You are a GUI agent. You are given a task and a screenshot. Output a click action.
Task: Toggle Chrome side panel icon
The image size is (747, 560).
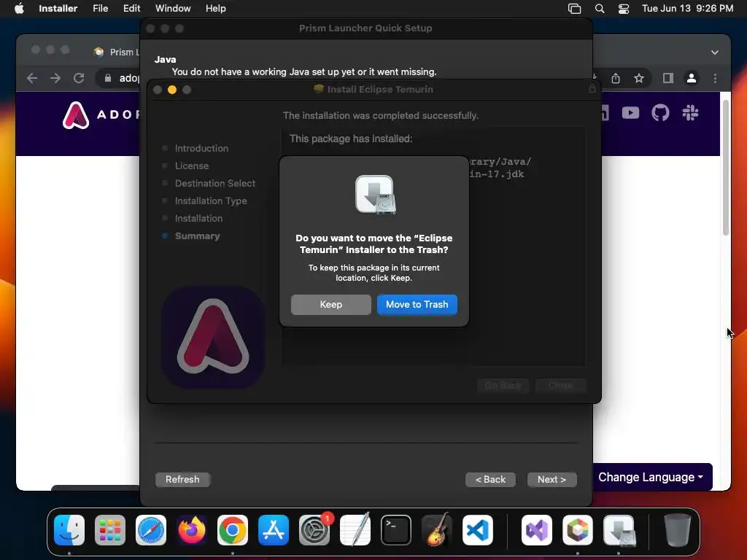668,78
